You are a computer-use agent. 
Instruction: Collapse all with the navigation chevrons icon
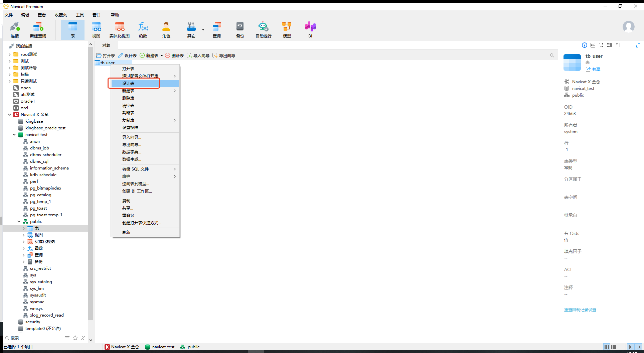[83, 338]
